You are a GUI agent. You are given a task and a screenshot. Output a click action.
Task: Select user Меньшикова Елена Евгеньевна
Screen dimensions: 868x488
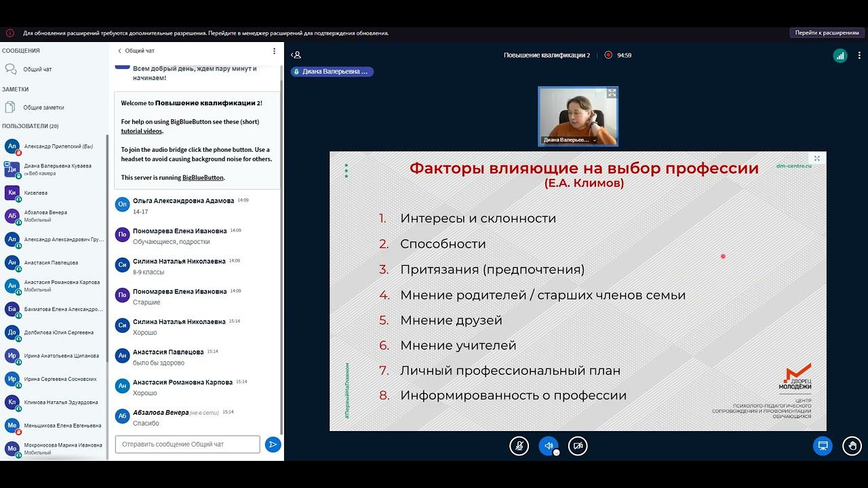tap(54, 425)
